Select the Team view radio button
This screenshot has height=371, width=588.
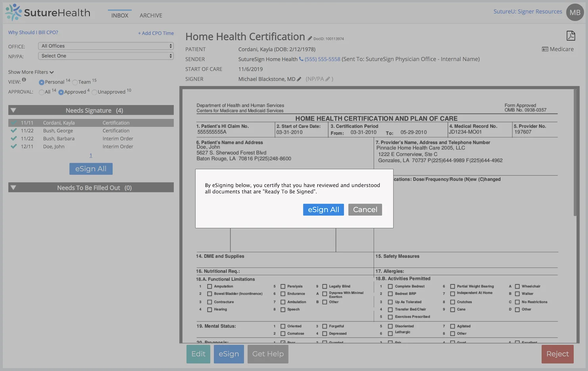pyautogui.click(x=75, y=82)
